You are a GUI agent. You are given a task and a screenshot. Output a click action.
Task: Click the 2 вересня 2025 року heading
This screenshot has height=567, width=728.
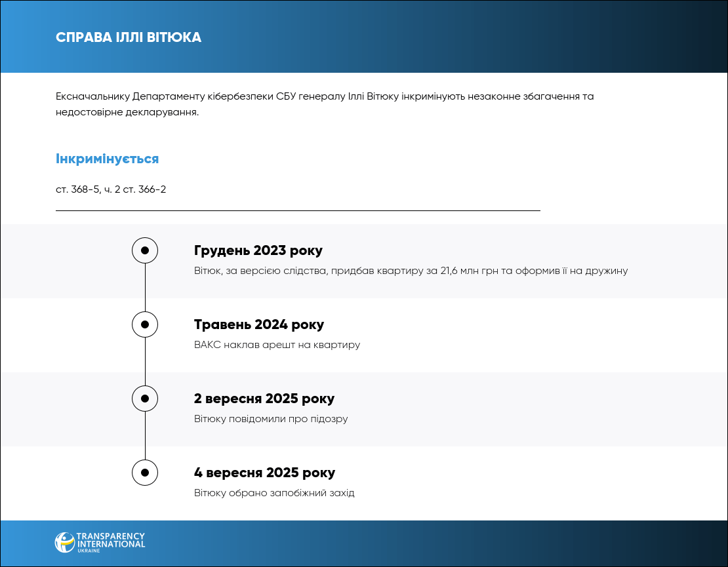click(x=264, y=399)
